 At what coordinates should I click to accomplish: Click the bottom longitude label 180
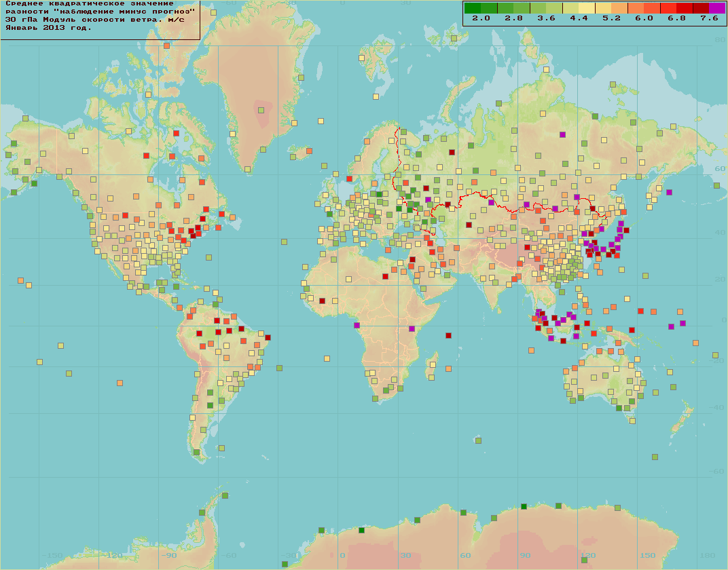pyautogui.click(x=708, y=555)
